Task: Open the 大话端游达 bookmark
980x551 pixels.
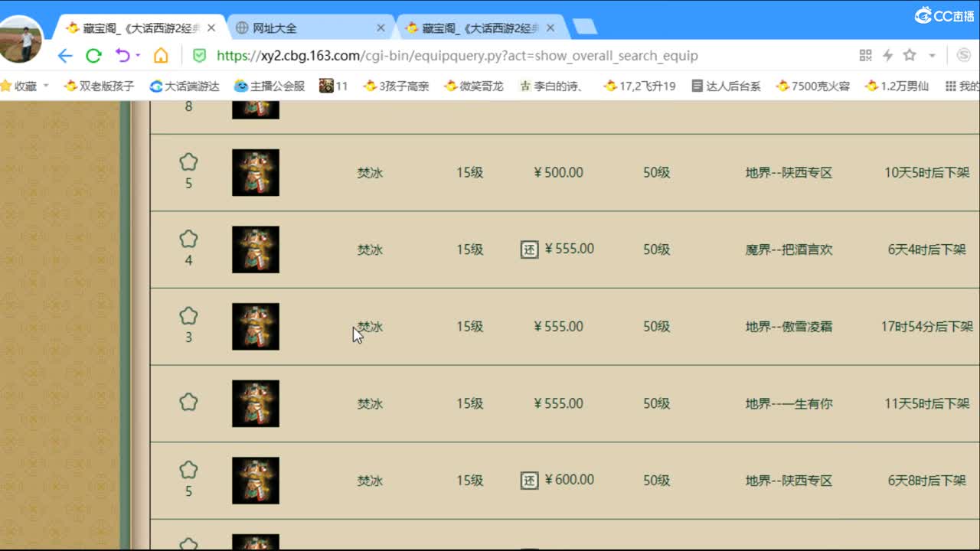Action: tap(185, 86)
